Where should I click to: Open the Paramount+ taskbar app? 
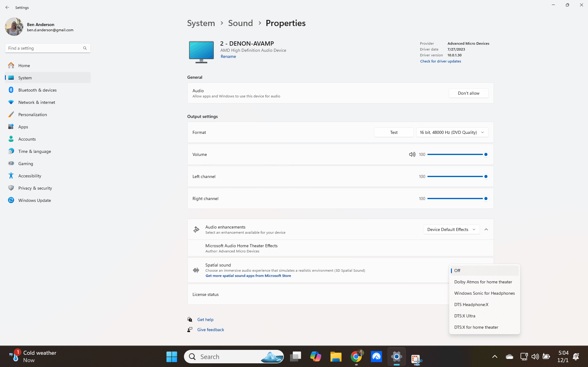point(376,357)
